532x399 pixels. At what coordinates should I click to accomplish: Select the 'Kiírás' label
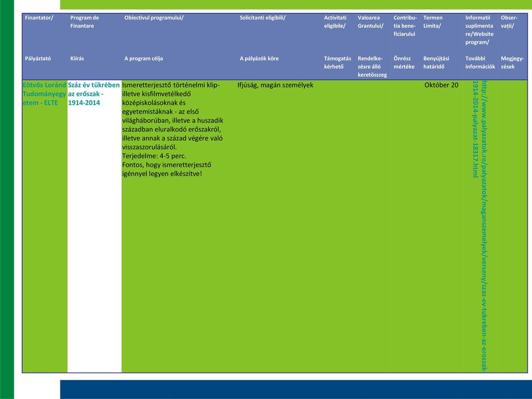tap(77, 58)
